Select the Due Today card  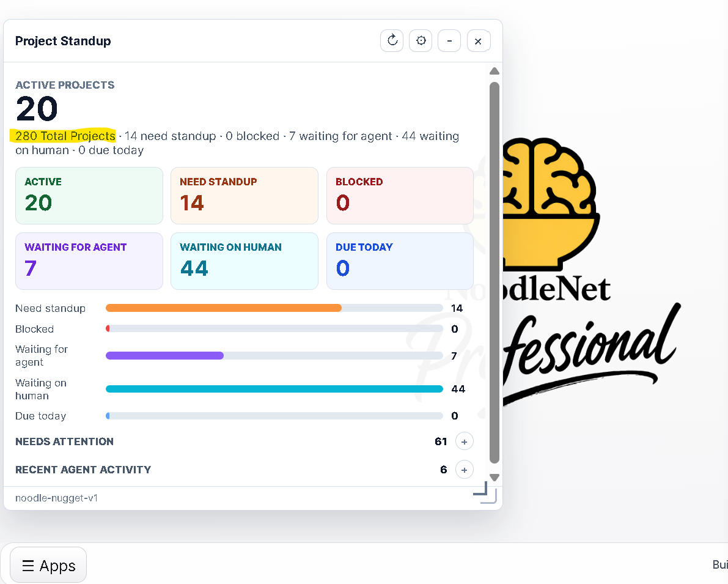[400, 261]
